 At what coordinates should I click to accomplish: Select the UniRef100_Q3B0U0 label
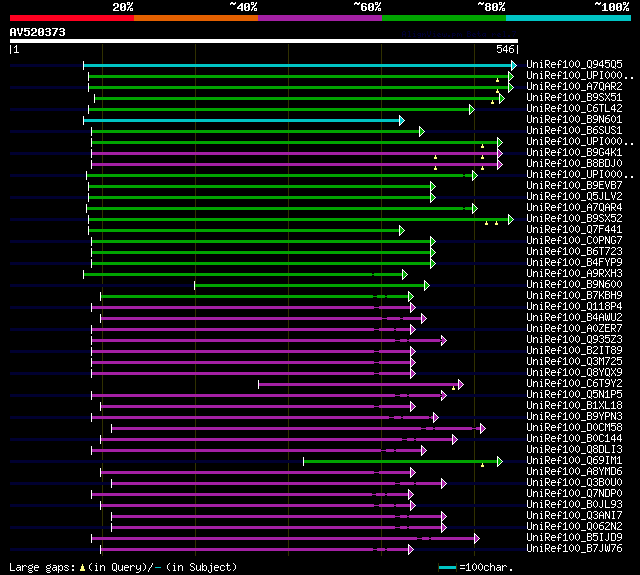pos(574,483)
